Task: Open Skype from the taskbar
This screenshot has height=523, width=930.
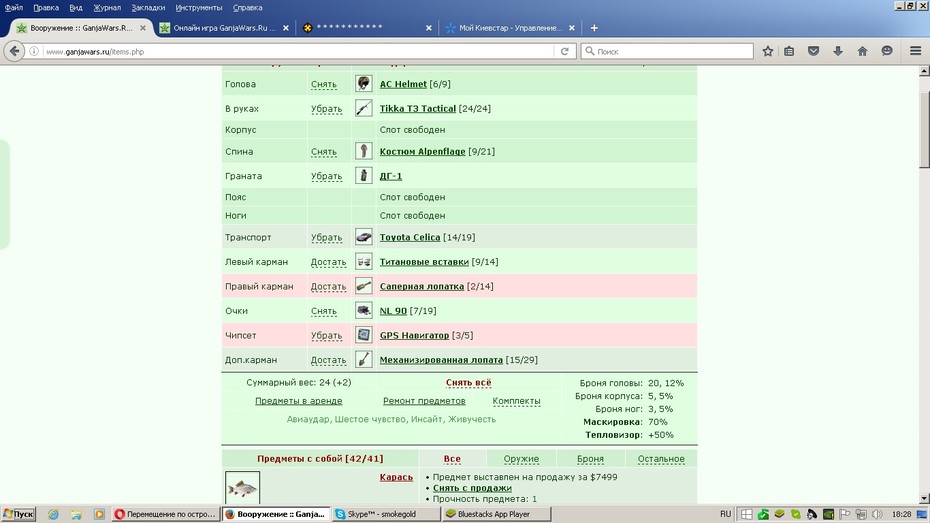Action: [386, 514]
